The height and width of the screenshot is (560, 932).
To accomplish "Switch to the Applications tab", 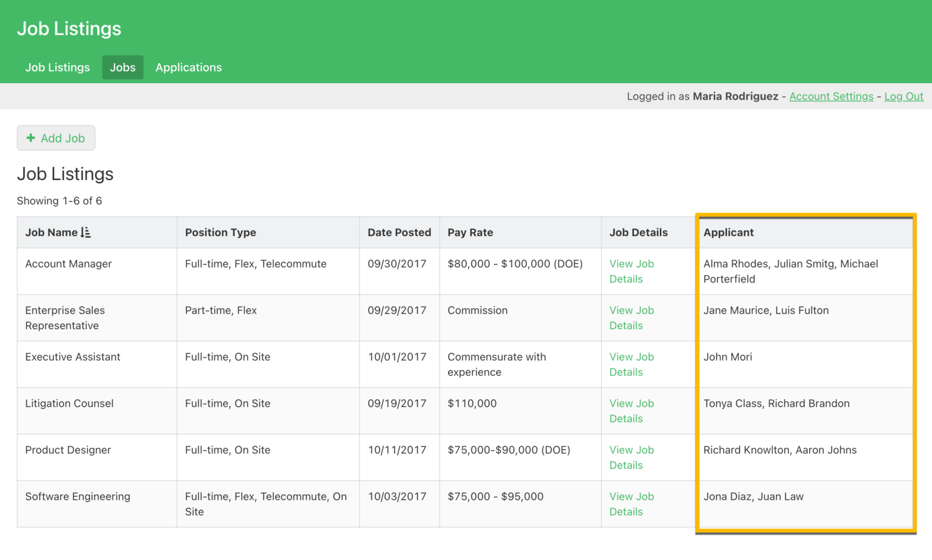I will tap(188, 67).
